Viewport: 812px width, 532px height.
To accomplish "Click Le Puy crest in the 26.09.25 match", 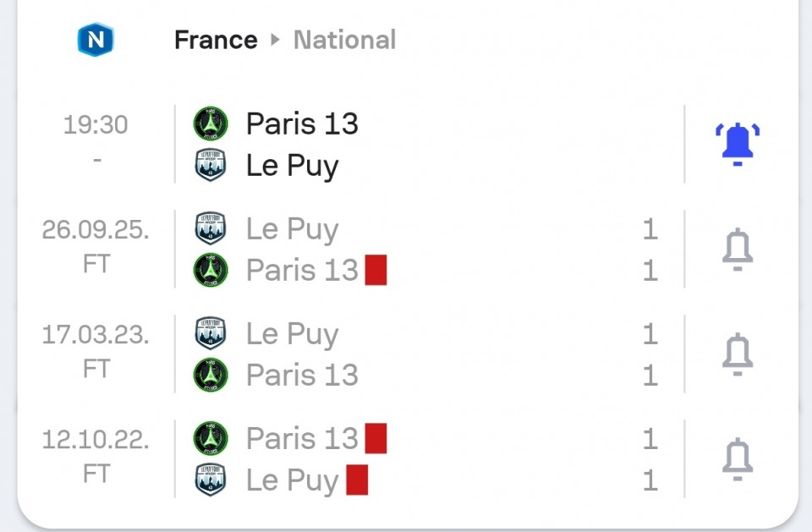I will [211, 229].
